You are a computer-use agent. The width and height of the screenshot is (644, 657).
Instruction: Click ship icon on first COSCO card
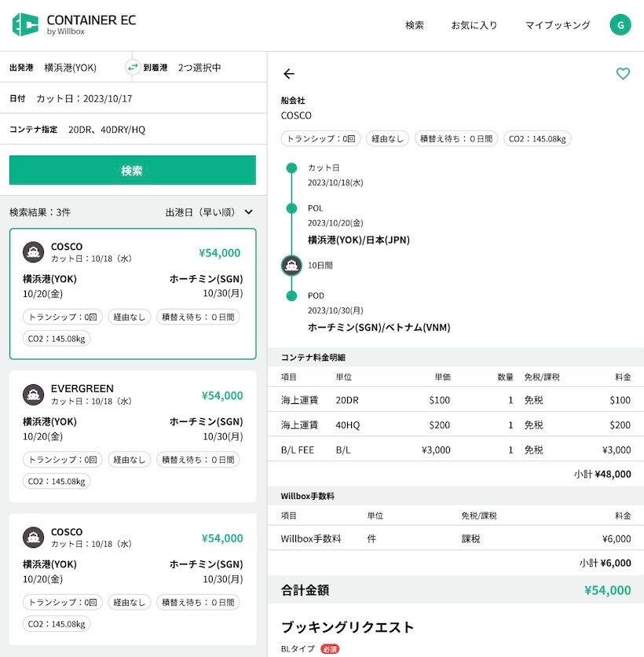tap(34, 252)
